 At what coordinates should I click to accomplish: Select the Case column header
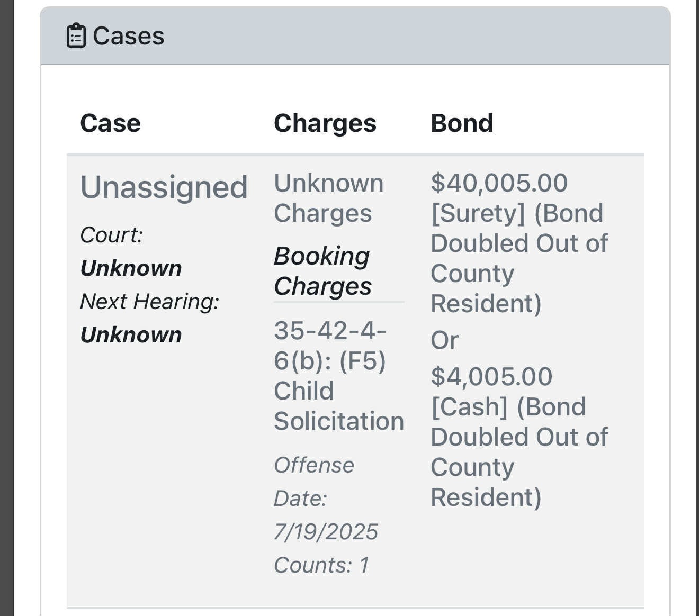tap(110, 123)
